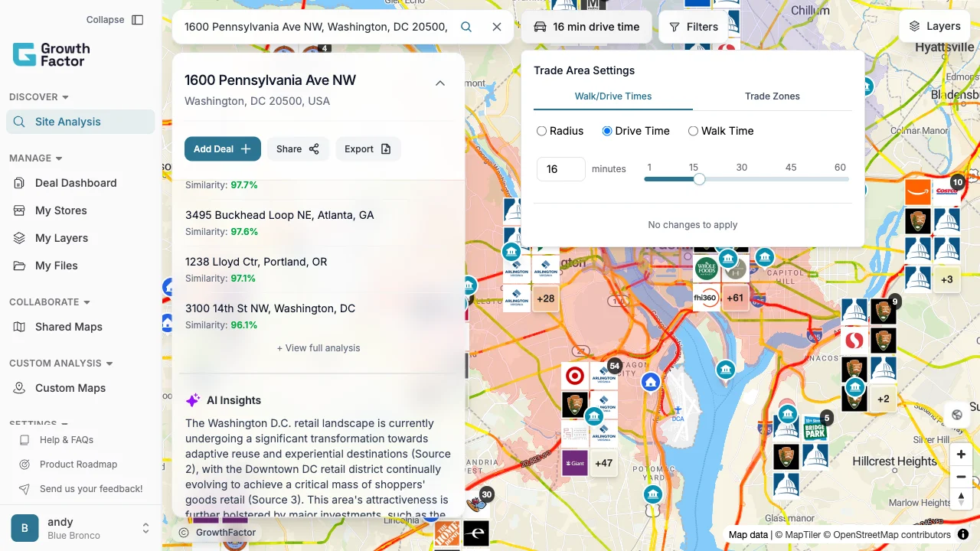Viewport: 980px width, 551px height.
Task: Select the Drive Time option
Action: pos(606,131)
